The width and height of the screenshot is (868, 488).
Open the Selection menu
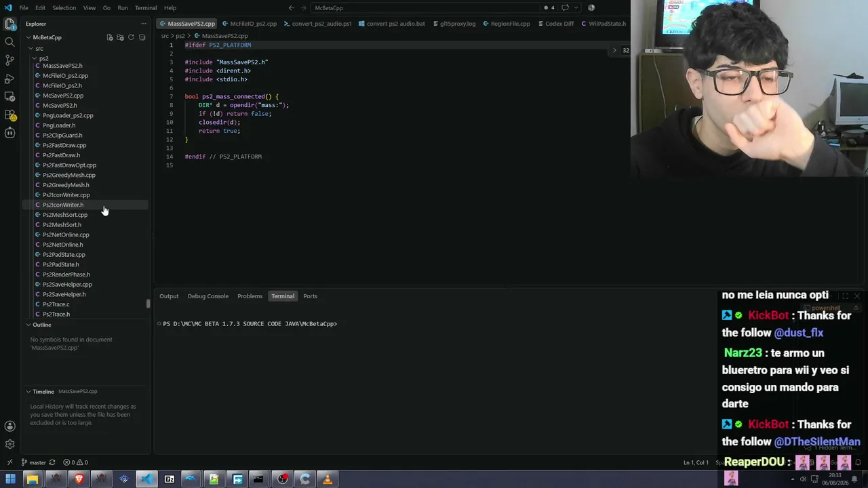(64, 8)
